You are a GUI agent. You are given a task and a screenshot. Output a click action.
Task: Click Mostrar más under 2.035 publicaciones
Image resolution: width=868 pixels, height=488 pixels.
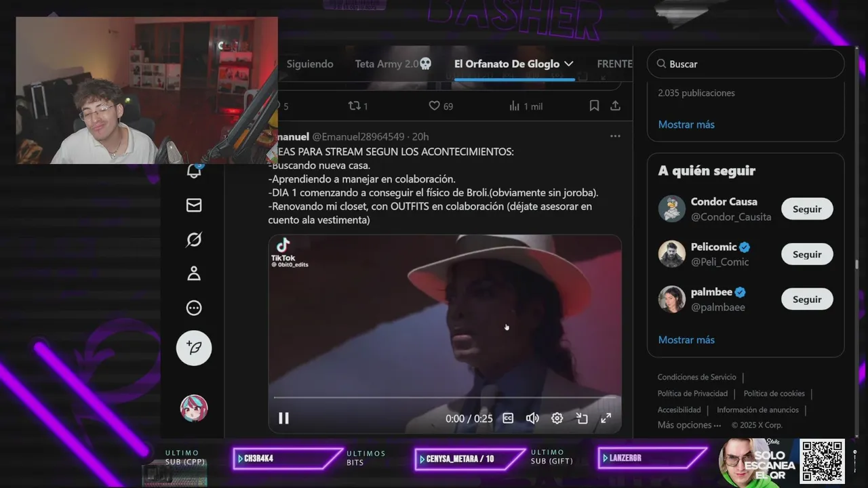pos(686,124)
